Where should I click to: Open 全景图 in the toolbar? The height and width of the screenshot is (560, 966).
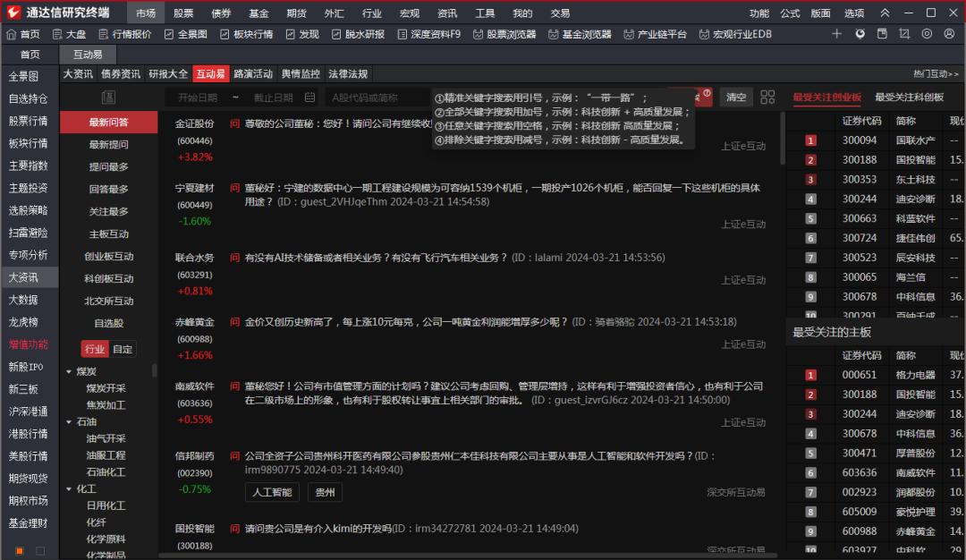pos(185,35)
